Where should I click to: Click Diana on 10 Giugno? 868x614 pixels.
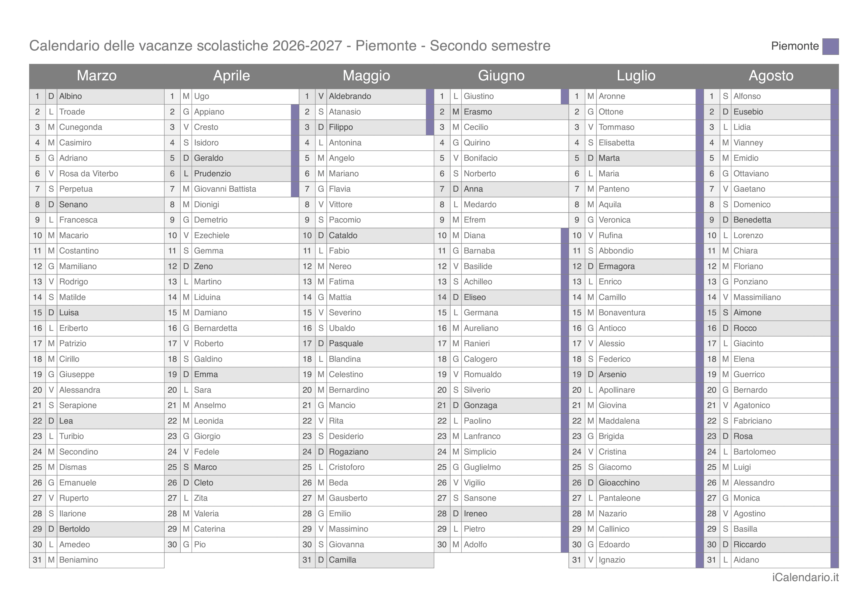pos(474,236)
